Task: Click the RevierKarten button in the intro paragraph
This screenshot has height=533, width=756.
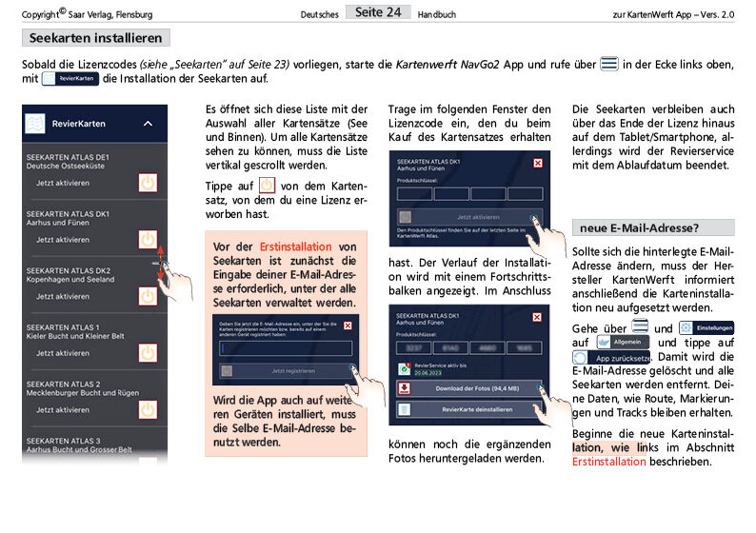Action: point(70,79)
